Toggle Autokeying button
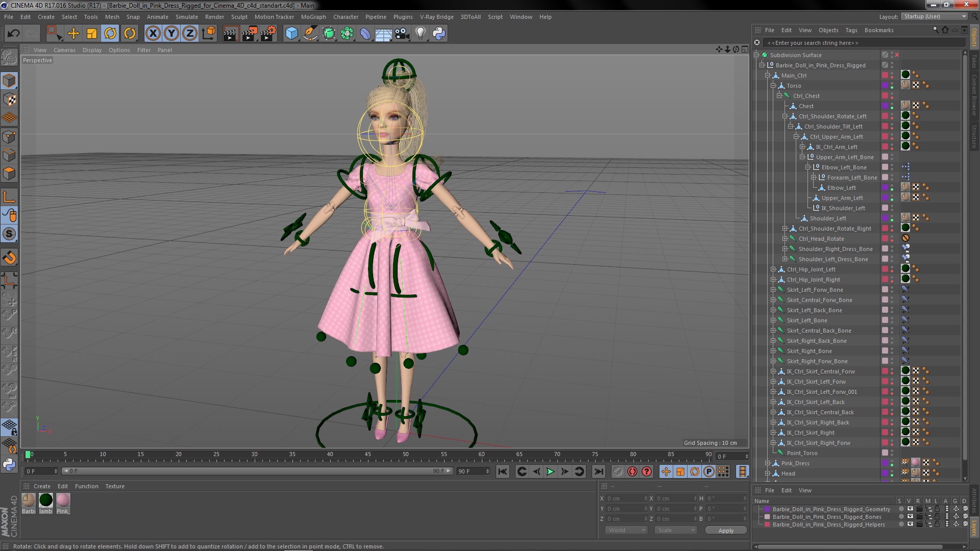 632,471
